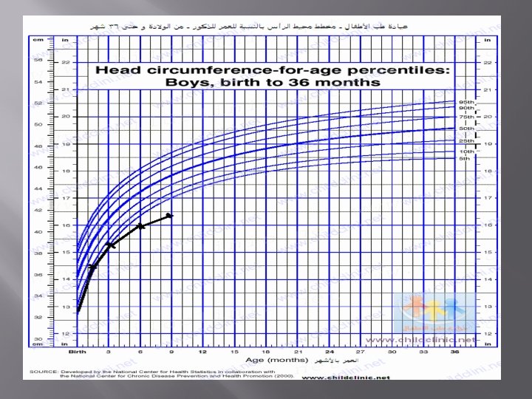The width and height of the screenshot is (532, 399).
Task: Click the 75th percentile label
Action: pos(466,117)
